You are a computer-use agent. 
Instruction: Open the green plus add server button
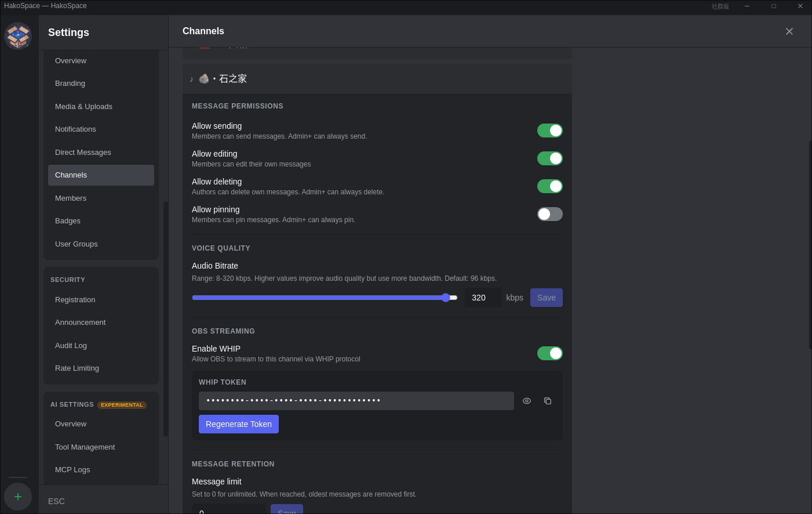tap(18, 497)
